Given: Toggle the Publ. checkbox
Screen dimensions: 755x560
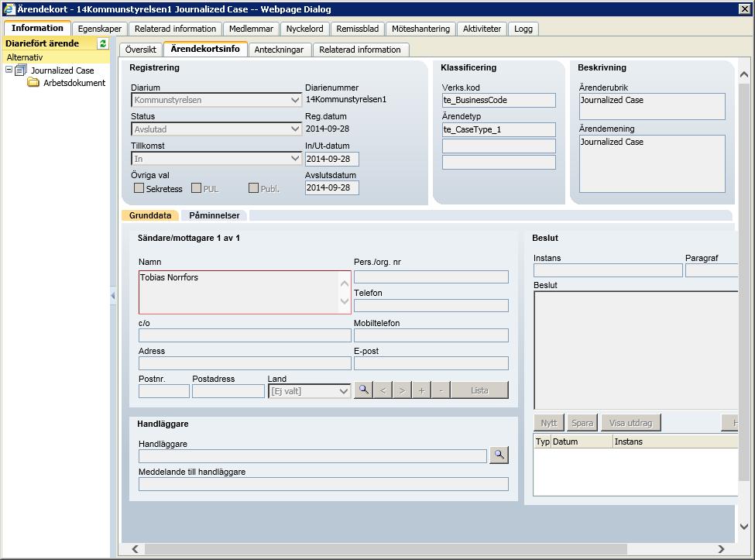Looking at the screenshot, I should [x=253, y=187].
